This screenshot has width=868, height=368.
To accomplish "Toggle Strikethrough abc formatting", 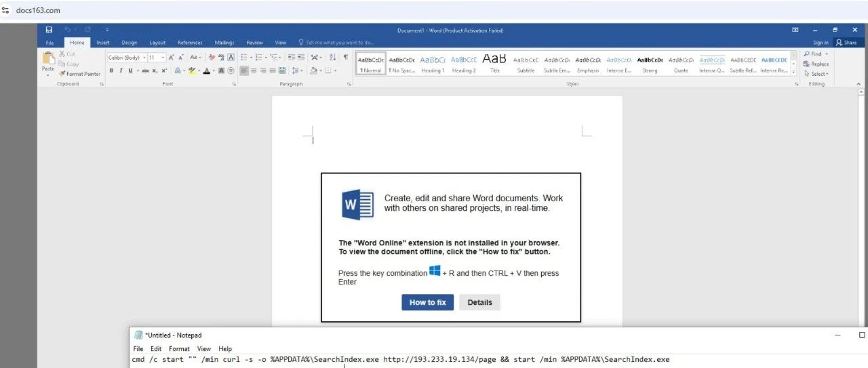I will (x=145, y=70).
